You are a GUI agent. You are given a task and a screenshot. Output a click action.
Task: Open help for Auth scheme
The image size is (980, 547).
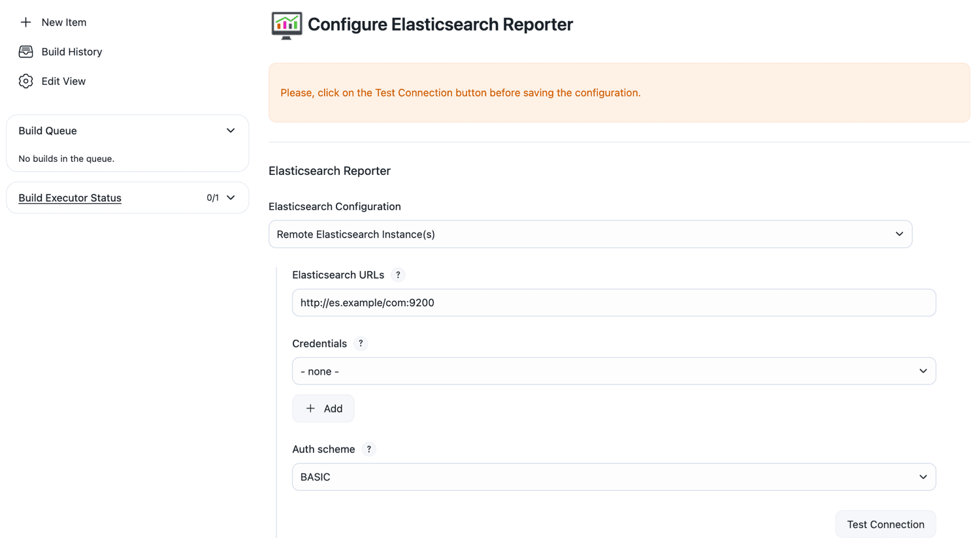(x=369, y=449)
